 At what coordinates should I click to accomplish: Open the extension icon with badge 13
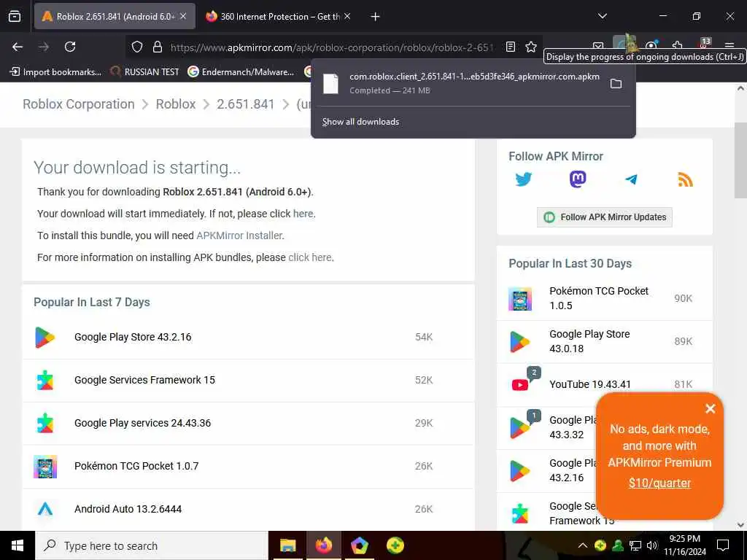[x=704, y=44]
